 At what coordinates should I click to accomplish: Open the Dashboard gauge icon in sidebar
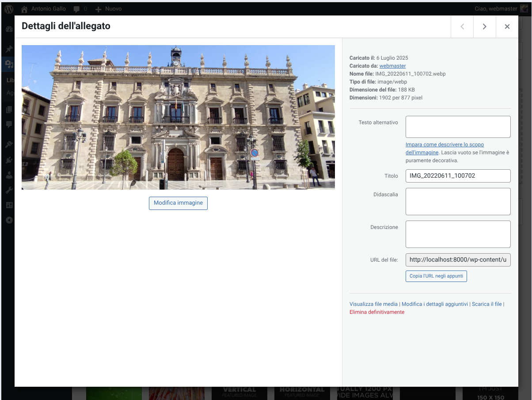click(x=9, y=29)
